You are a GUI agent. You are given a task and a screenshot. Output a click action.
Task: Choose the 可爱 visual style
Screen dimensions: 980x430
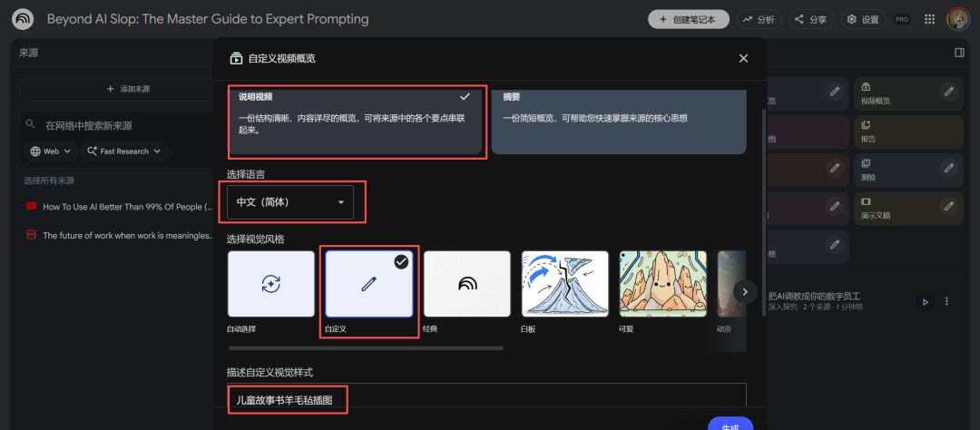click(663, 284)
